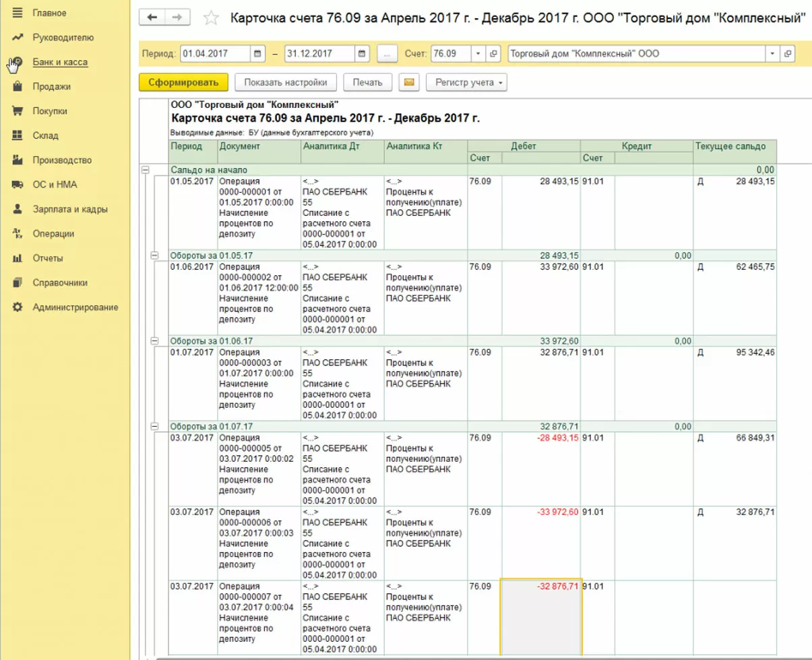The height and width of the screenshot is (660, 812).
Task: Open calendar for start date 01.04.2017
Action: tap(257, 54)
